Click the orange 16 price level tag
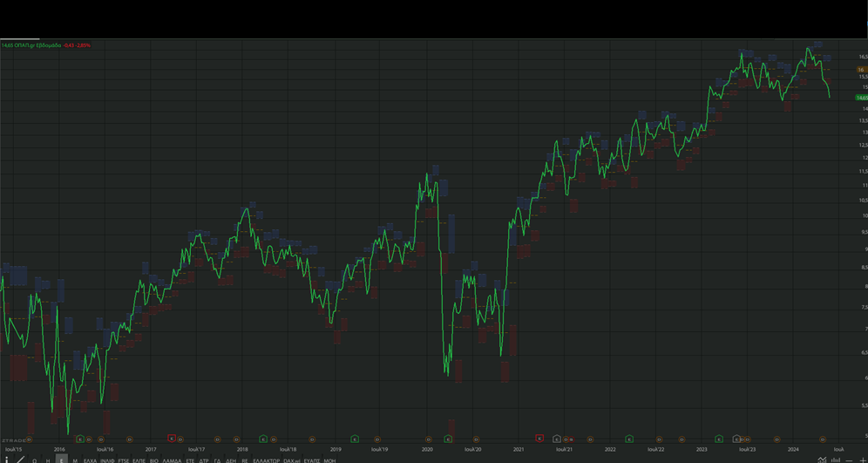Viewport: 868px width, 463px height. [861, 69]
